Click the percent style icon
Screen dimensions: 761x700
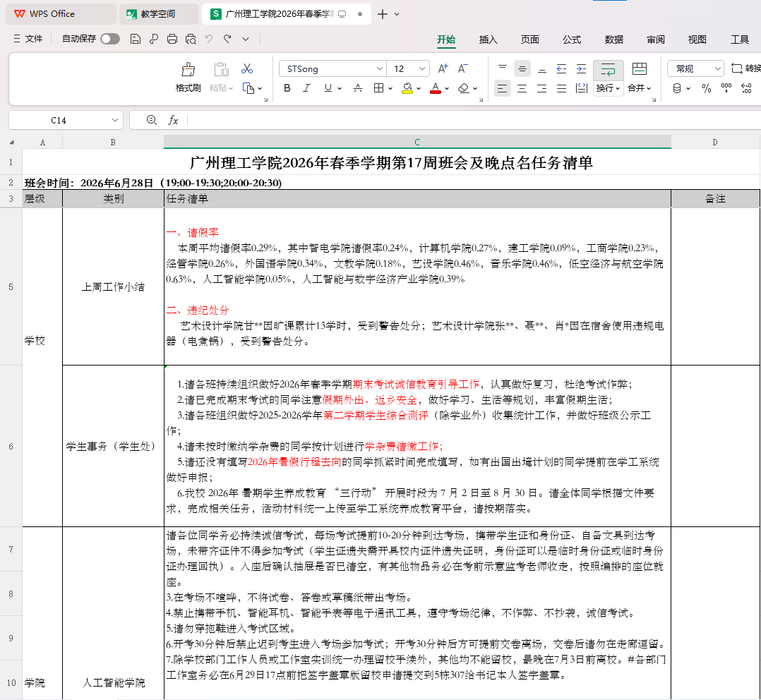coord(706,88)
